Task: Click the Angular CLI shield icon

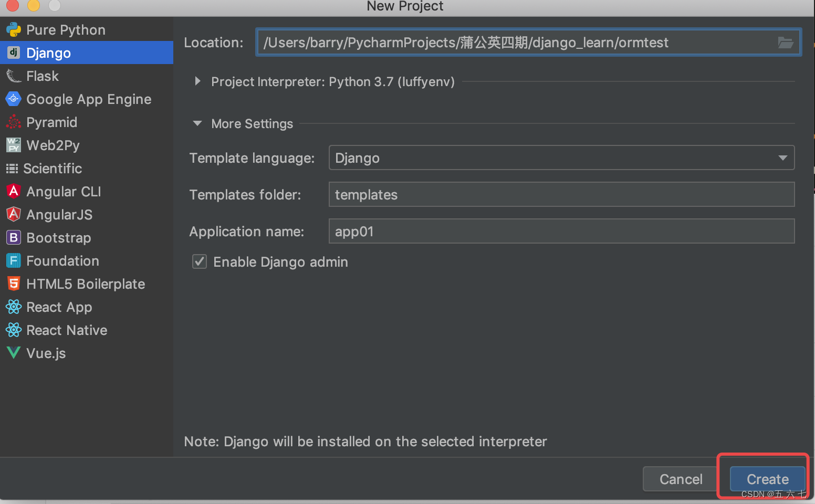Action: (x=14, y=191)
